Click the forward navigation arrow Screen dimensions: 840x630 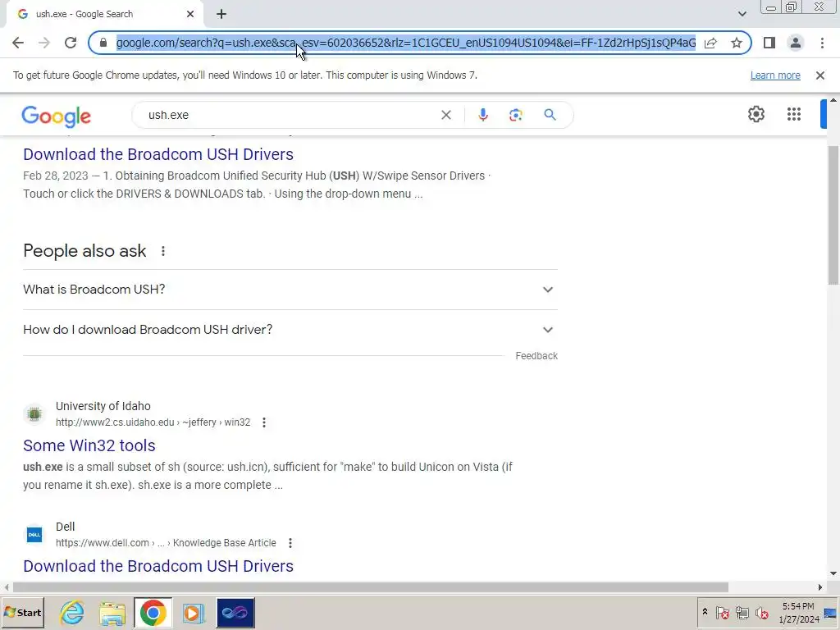pos(44,43)
